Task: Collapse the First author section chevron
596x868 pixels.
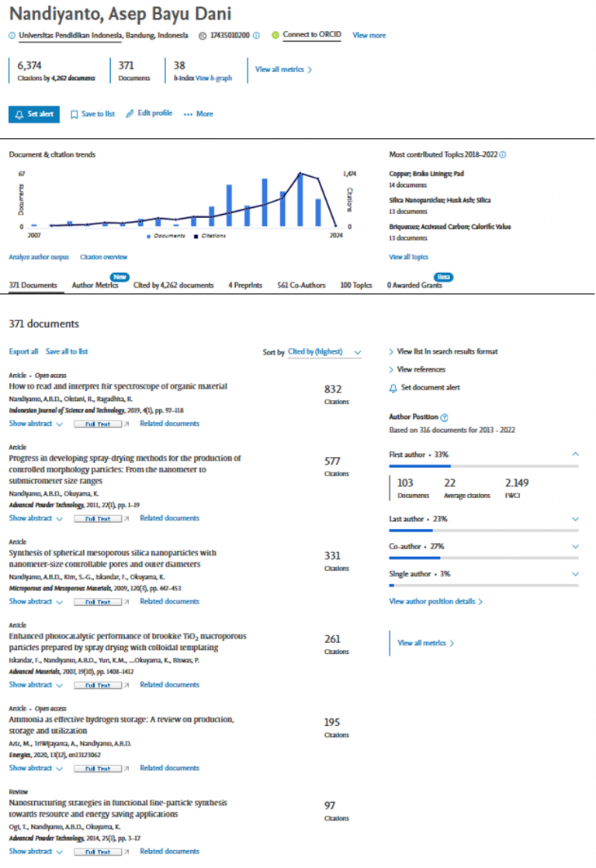Action: pyautogui.click(x=576, y=455)
